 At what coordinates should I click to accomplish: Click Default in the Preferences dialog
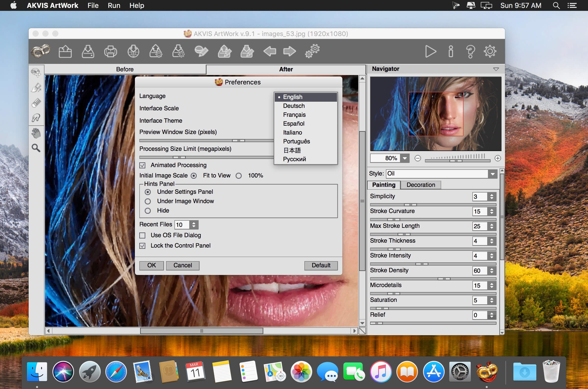tap(321, 265)
